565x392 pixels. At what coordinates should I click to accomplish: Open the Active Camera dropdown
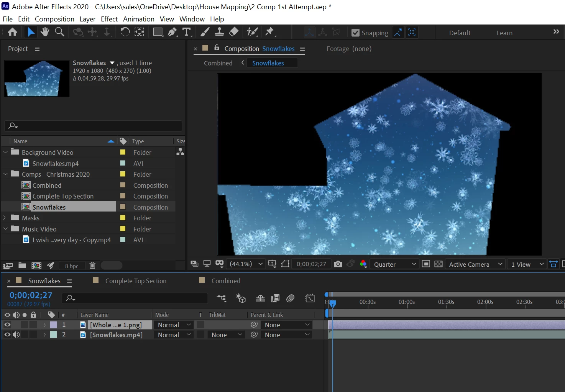(475, 264)
